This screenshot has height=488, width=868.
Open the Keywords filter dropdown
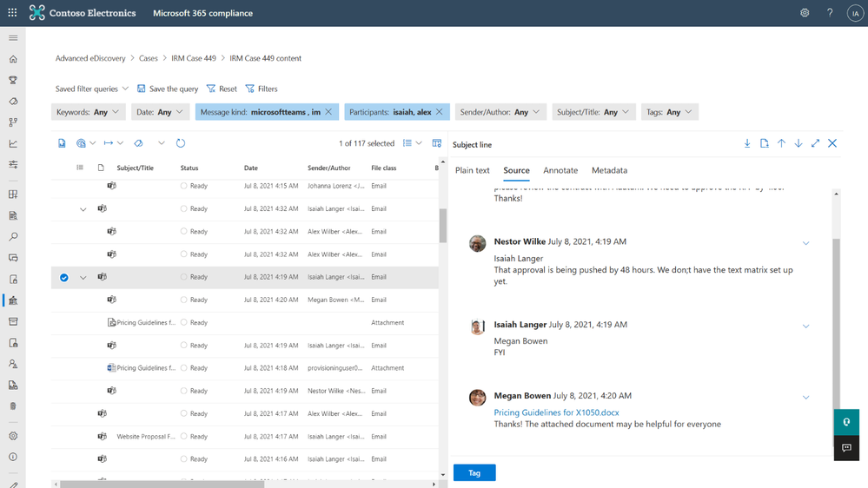tap(88, 112)
